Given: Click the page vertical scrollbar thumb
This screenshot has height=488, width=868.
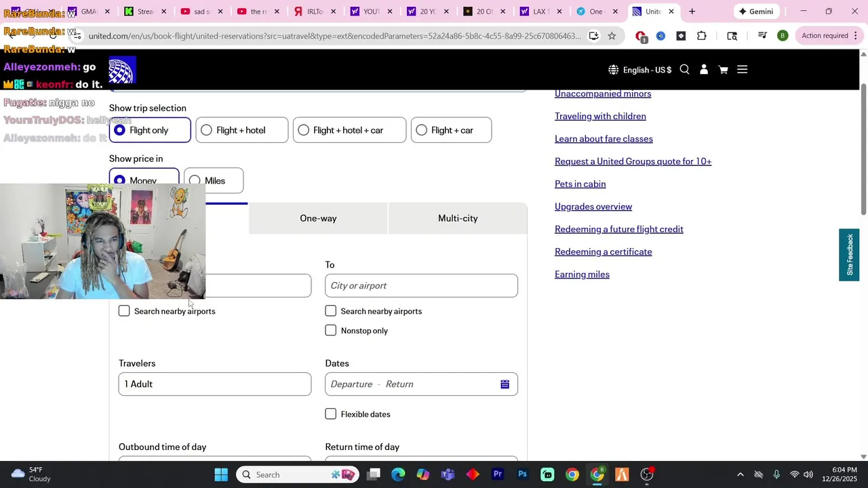Looking at the screenshot, I should [863, 149].
